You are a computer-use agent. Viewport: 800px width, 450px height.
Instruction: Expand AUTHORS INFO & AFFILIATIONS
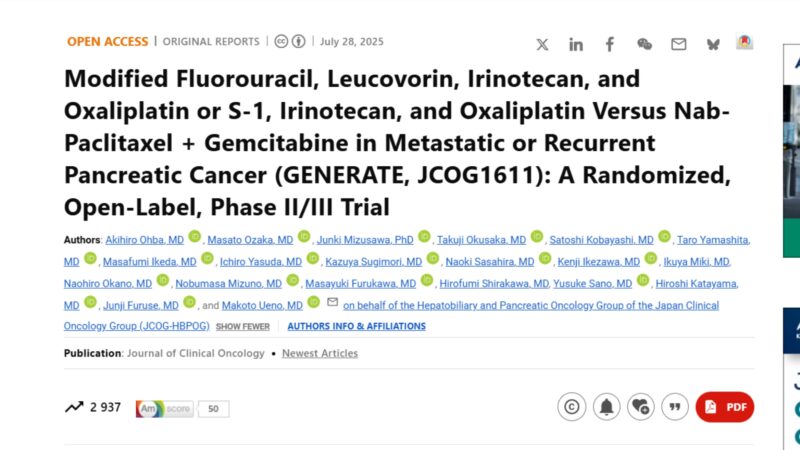356,326
